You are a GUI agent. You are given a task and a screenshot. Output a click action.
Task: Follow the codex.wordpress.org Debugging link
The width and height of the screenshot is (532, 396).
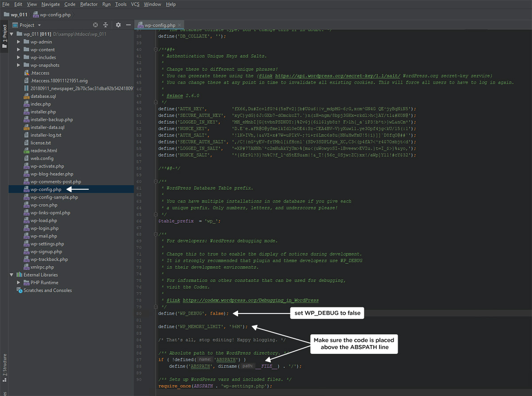(250, 300)
